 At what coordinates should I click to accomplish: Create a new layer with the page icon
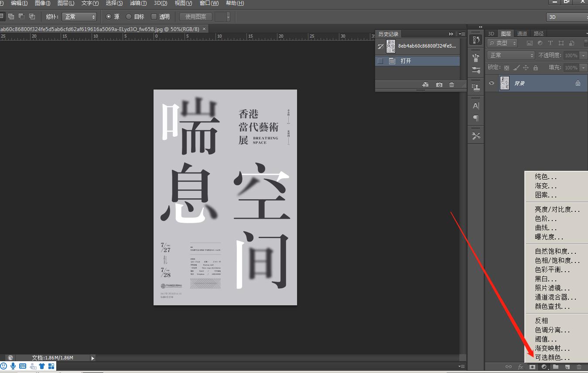point(567,367)
